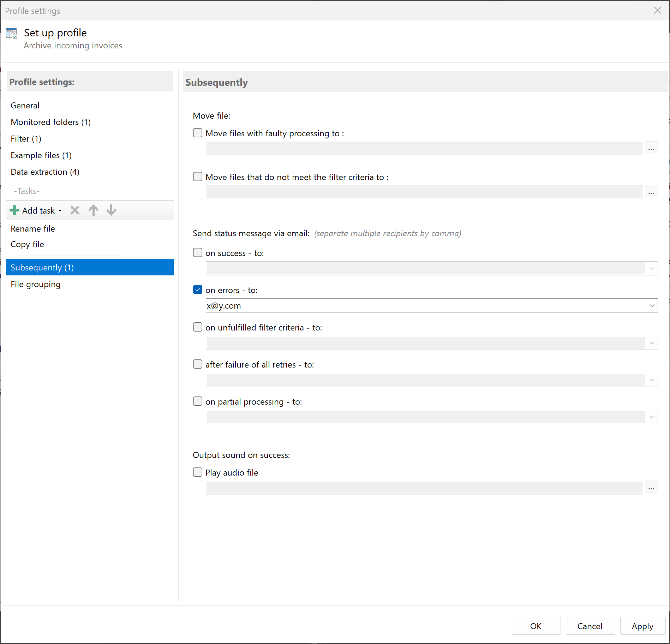Move task down with arrow icon
This screenshot has width=670, height=644.
[111, 210]
